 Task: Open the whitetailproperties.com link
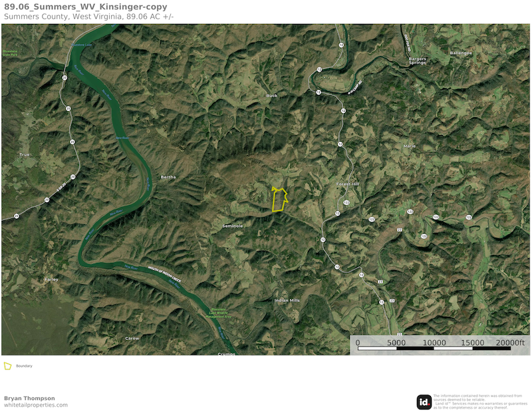pyautogui.click(x=36, y=405)
